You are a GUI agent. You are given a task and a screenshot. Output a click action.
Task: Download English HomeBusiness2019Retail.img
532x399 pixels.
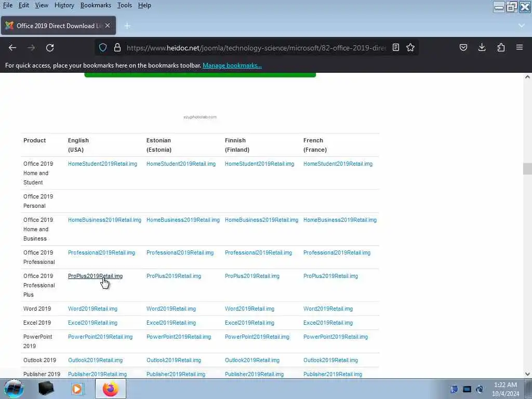(104, 220)
